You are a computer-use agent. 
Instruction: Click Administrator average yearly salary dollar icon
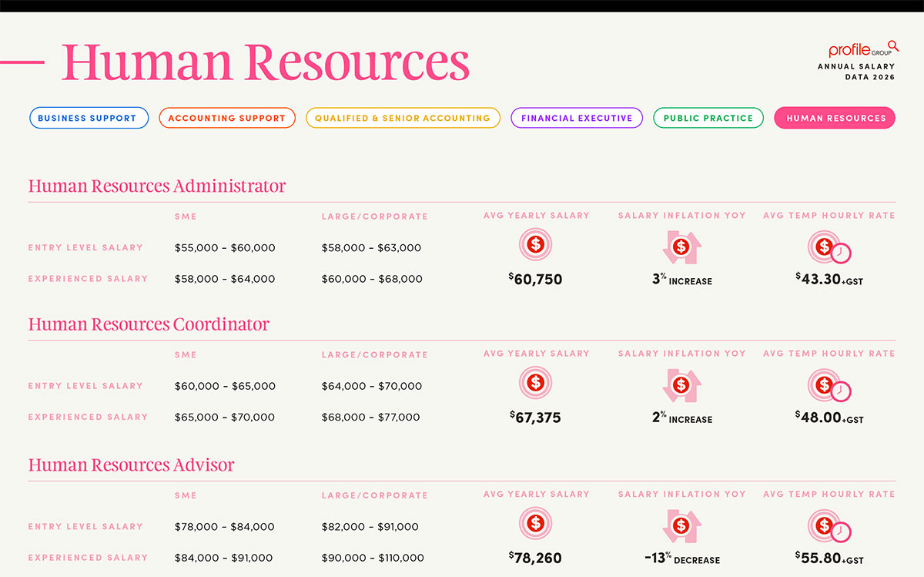(536, 245)
